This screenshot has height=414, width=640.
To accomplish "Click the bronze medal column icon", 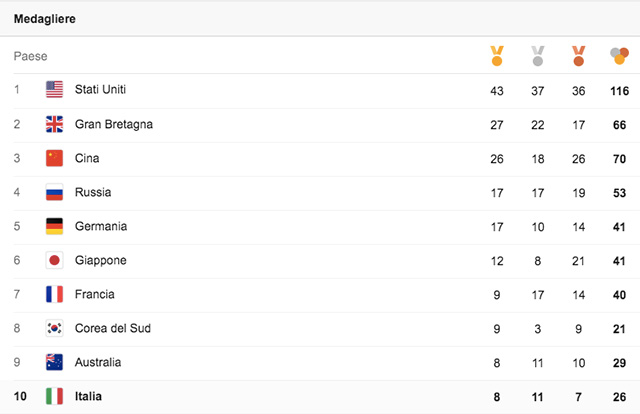I will click(578, 56).
